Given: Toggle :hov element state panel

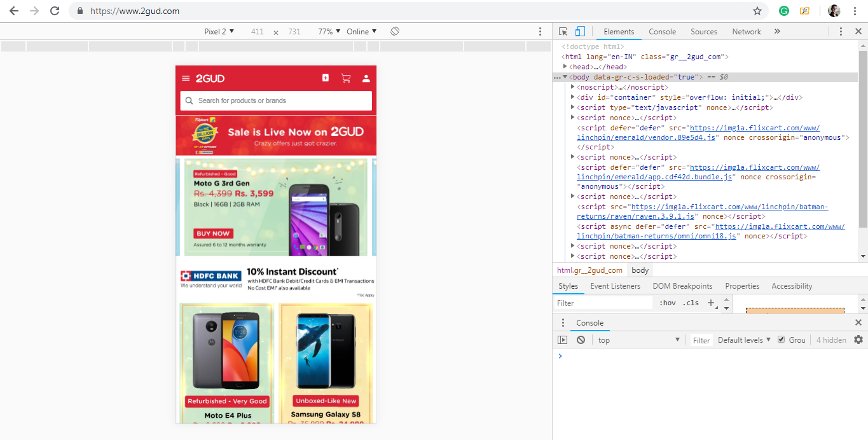Looking at the screenshot, I should tap(667, 303).
